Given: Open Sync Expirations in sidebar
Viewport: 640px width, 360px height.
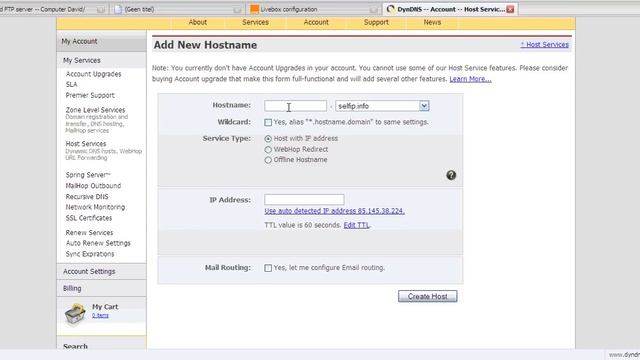Looking at the screenshot, I should tap(90, 254).
